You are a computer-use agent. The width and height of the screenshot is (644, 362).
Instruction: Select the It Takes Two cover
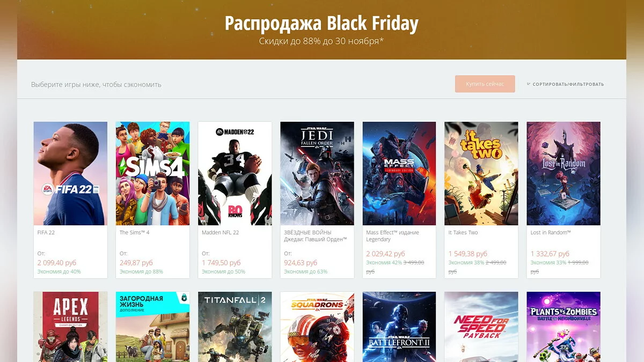point(481,173)
